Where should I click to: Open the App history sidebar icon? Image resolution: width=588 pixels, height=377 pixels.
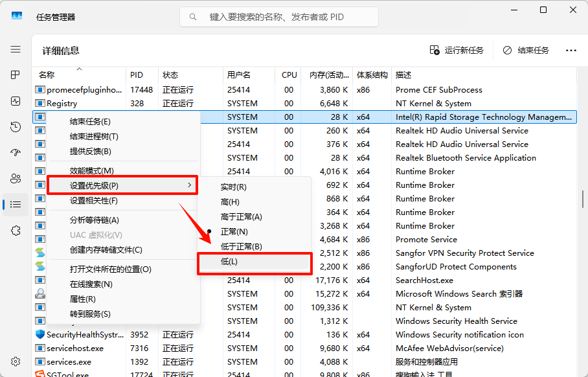click(15, 127)
